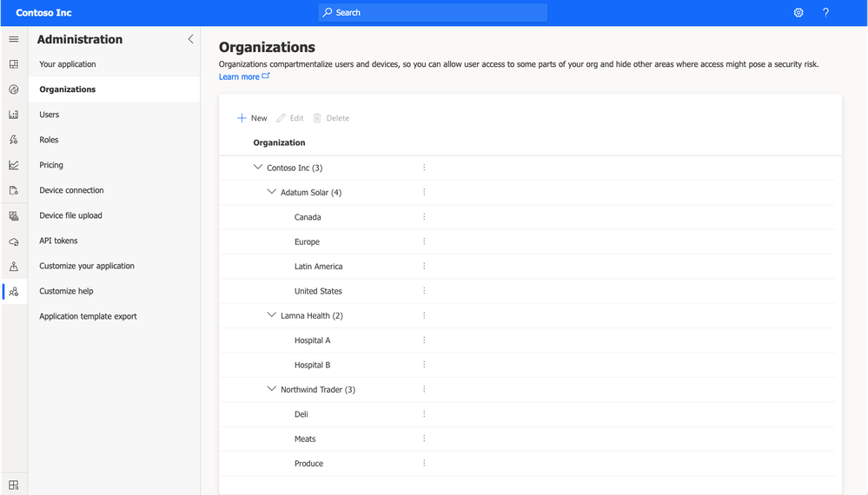Click the New organization button

tap(252, 118)
